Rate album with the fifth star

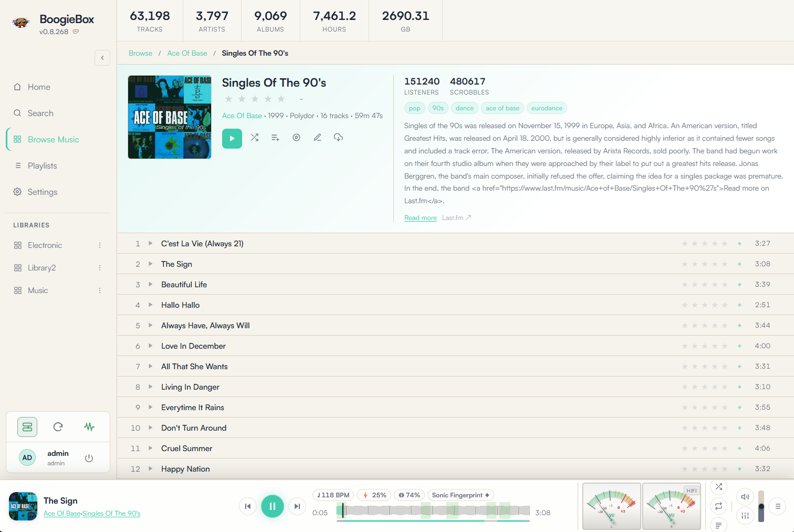pyautogui.click(x=281, y=99)
